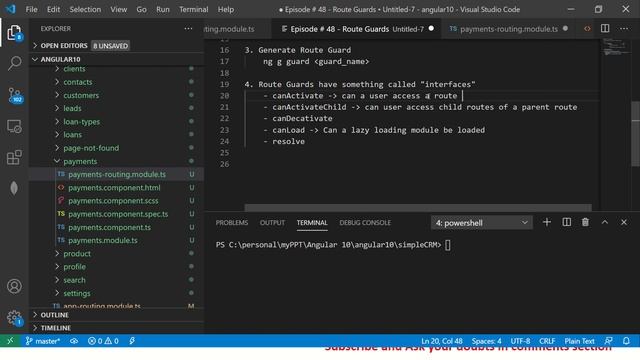This screenshot has width=640, height=360.
Task: Click the lightning bolt status bar icon
Action: [x=132, y=341]
